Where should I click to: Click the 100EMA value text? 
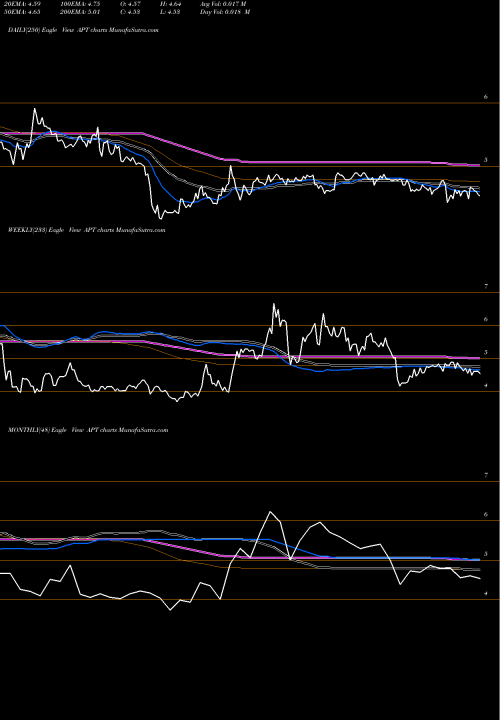(80, 4)
